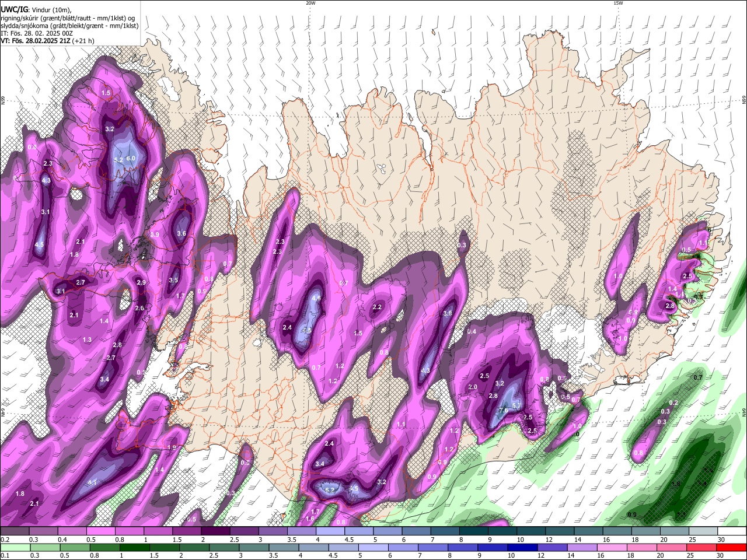The image size is (747, 560).
Task: Select bottom-row violet swatch starting at 12
Action: point(552,548)
